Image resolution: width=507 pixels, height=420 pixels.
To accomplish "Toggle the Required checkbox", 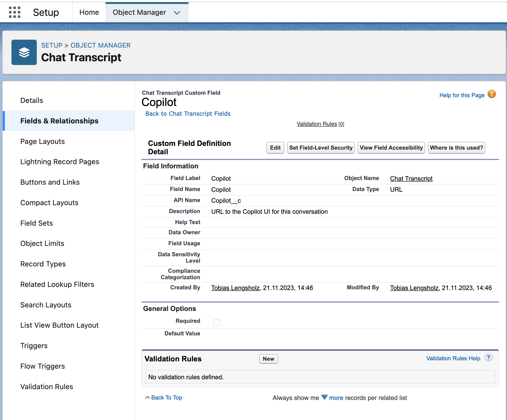I will (x=216, y=322).
